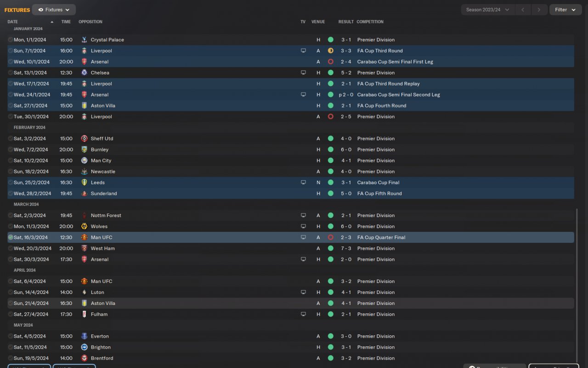Click the half-orange draw indicator for Liverpool
The width and height of the screenshot is (588, 368).
pyautogui.click(x=330, y=51)
